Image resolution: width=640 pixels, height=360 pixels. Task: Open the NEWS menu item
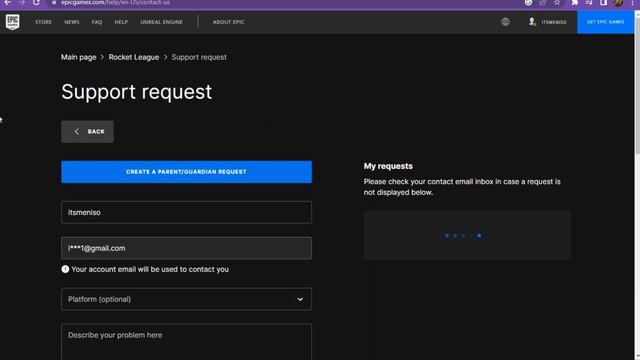point(72,22)
